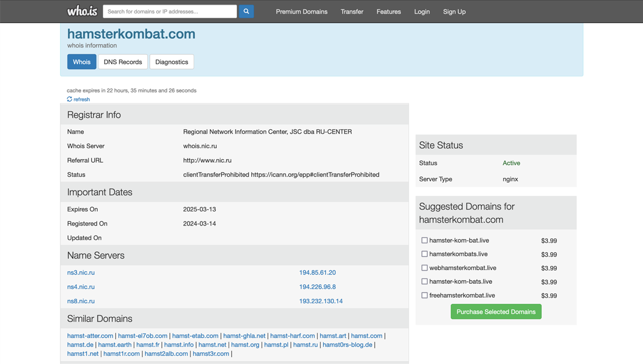Image resolution: width=643 pixels, height=364 pixels.
Task: Open similar domain hamst.net
Action: [212, 345]
